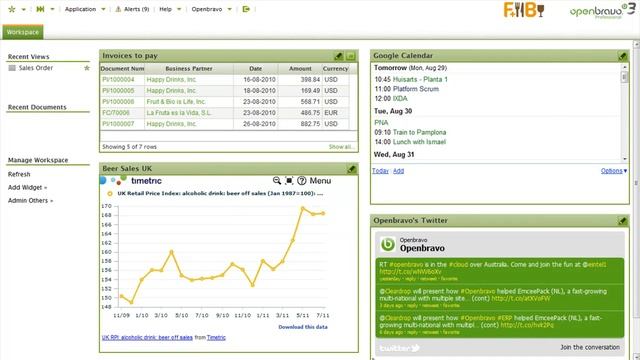Open the quick create star icon
Viewport: 640px width, 360px height.
tap(11, 9)
